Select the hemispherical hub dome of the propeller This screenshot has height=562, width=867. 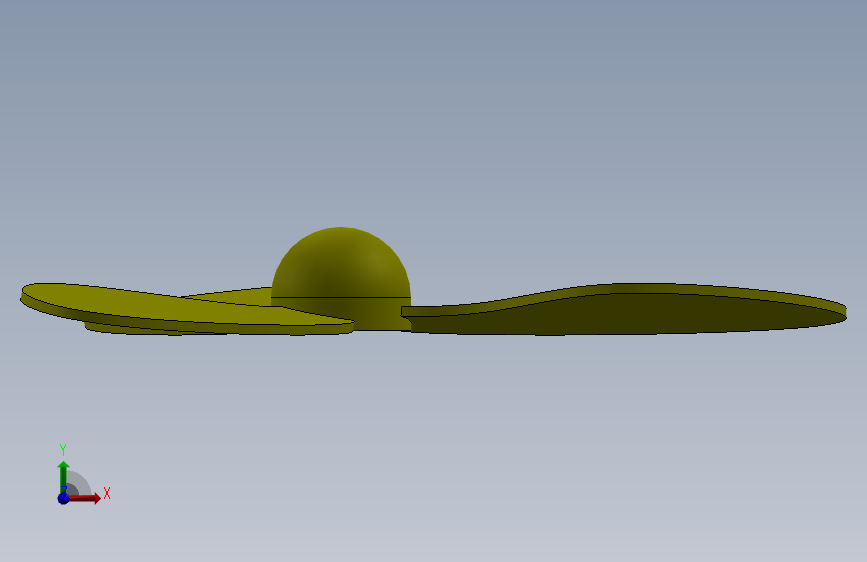(341, 262)
